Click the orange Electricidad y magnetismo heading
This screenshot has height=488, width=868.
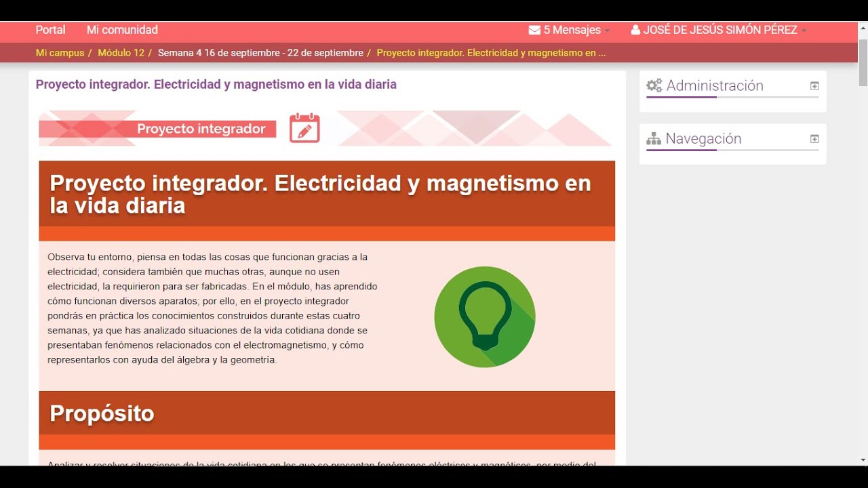pyautogui.click(x=321, y=194)
